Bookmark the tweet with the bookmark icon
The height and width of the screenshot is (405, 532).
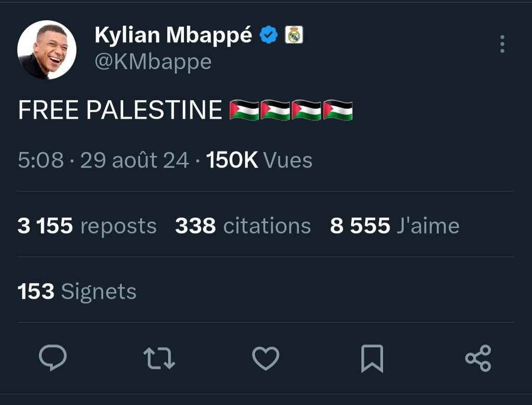(372, 358)
